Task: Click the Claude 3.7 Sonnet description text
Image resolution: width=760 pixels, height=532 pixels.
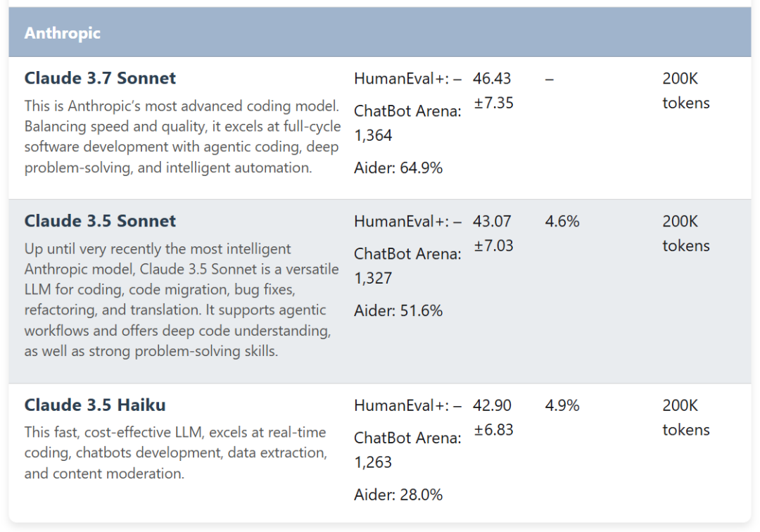Action: pos(183,137)
